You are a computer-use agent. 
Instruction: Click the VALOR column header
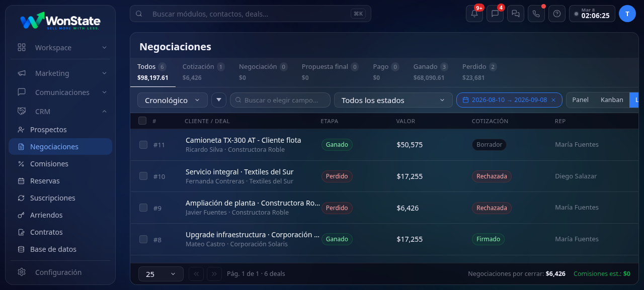pyautogui.click(x=406, y=121)
